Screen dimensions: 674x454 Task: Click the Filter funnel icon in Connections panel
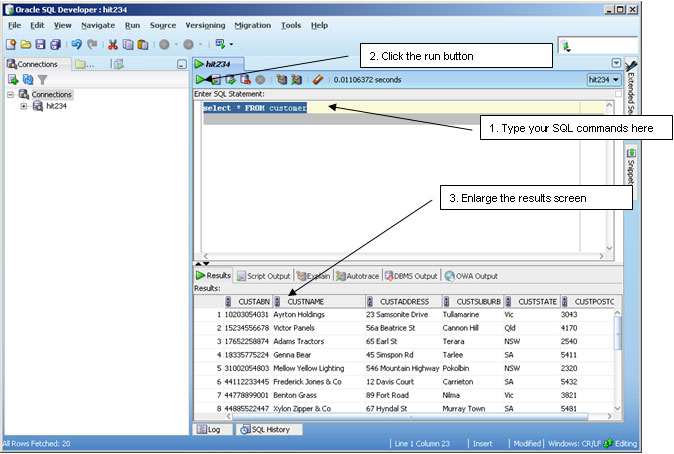coord(42,79)
